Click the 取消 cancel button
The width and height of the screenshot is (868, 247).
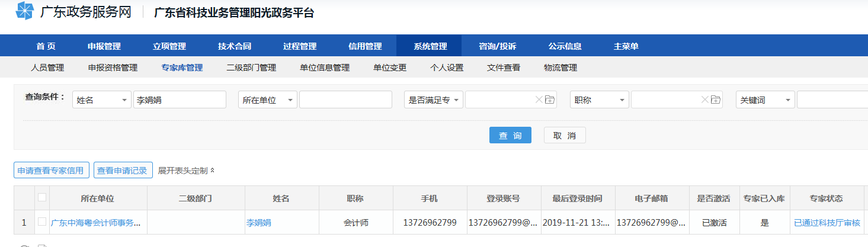(x=565, y=135)
